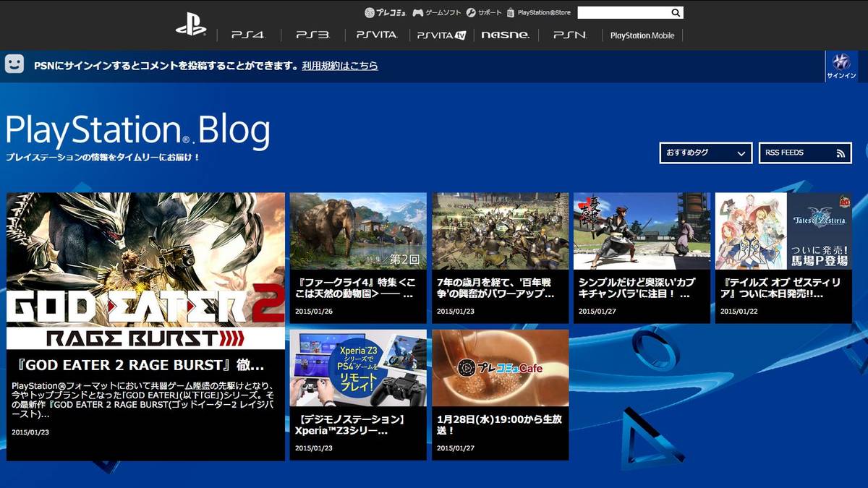Click the PSN smiley avatar icon

pyautogui.click(x=14, y=64)
